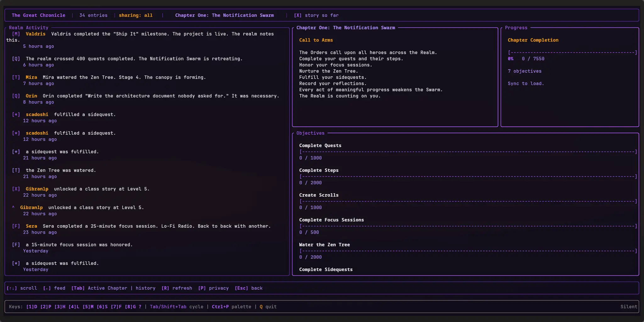Screen dimensions: 644x322
Task: Click the 5 hours ago timestamp
Action: [x=38, y=47]
